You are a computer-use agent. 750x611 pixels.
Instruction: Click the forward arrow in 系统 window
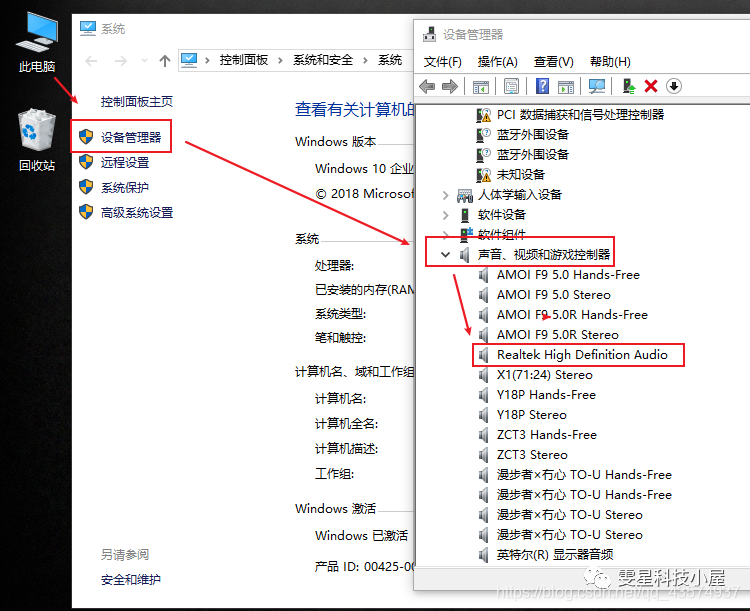[121, 61]
